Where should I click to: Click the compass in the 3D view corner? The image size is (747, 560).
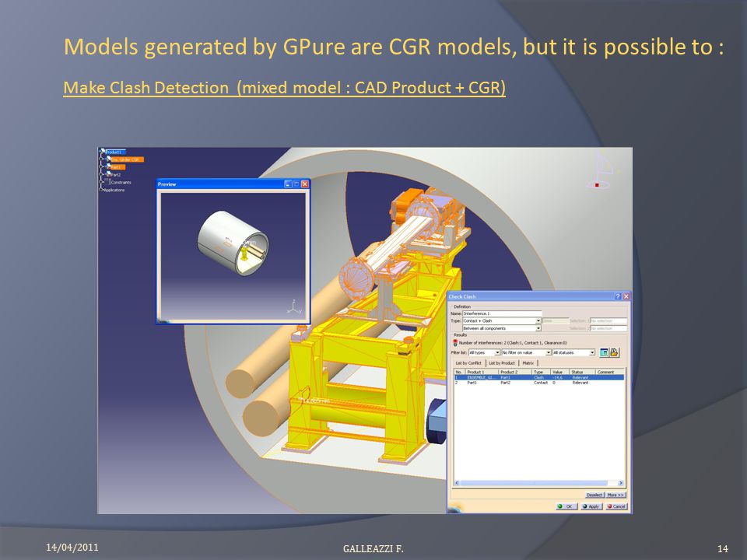[604, 170]
